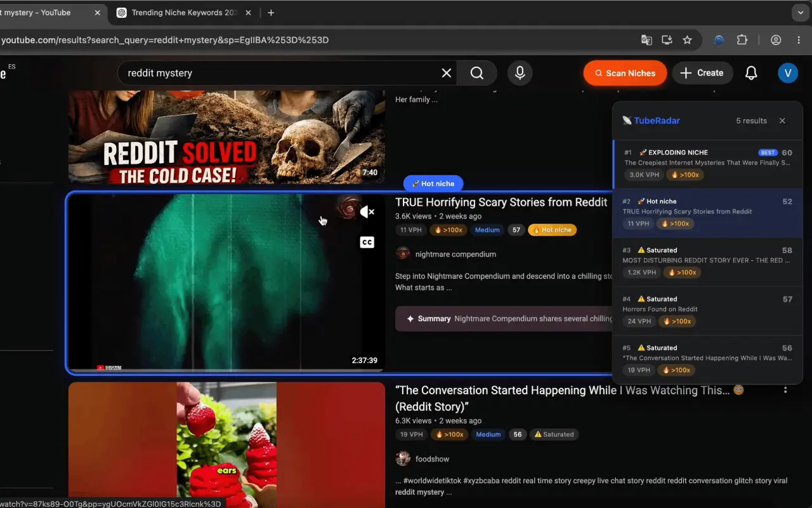Screen dimensions: 812x508
Task: Start voice search with the microphone icon
Action: click(x=520, y=73)
